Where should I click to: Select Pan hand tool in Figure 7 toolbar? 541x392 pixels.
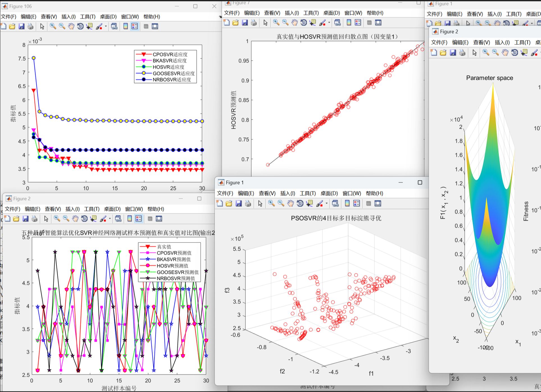tap(294, 23)
